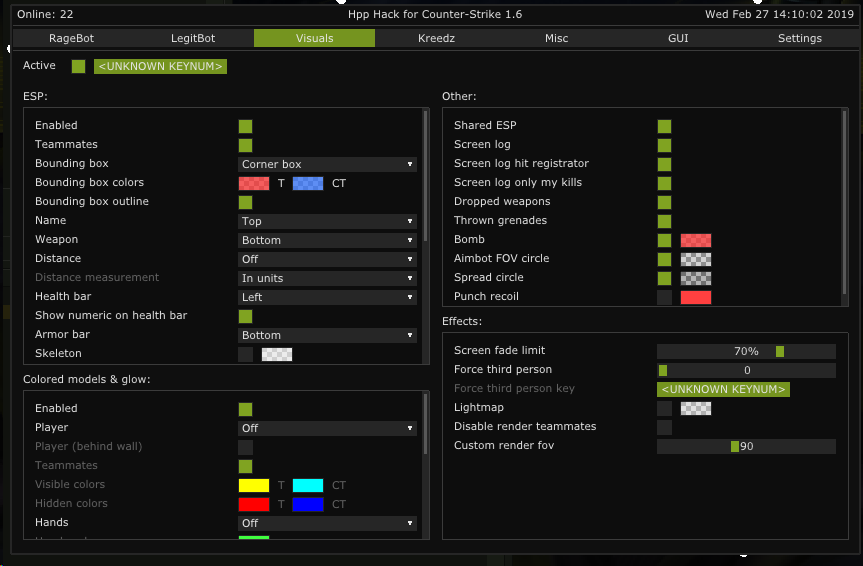Click the Custom render fov slider
Image resolution: width=863 pixels, height=566 pixels.
tap(746, 446)
